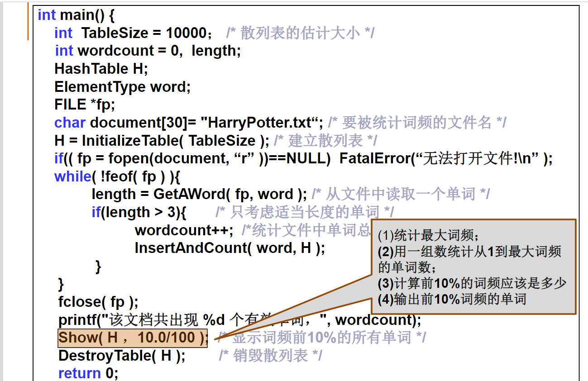The width and height of the screenshot is (588, 381).
Task: Click the highlighted Show( H, 10.0/100 ) call
Action: click(133, 338)
